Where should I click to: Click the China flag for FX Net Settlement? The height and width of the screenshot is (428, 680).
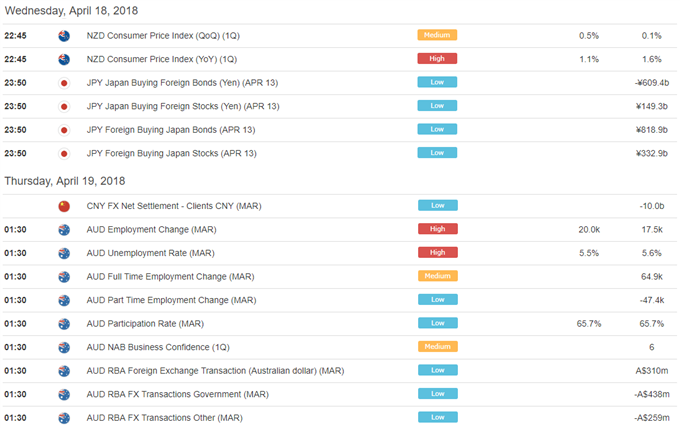[64, 206]
